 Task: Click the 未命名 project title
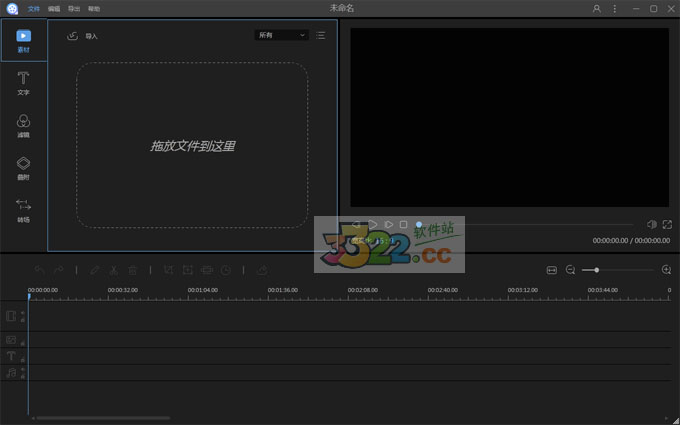tap(341, 8)
